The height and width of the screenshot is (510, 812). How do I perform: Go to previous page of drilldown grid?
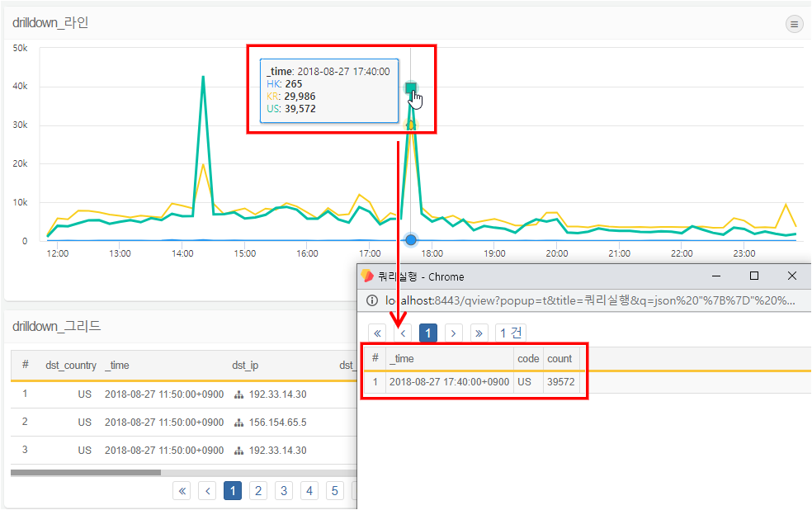[x=207, y=491]
